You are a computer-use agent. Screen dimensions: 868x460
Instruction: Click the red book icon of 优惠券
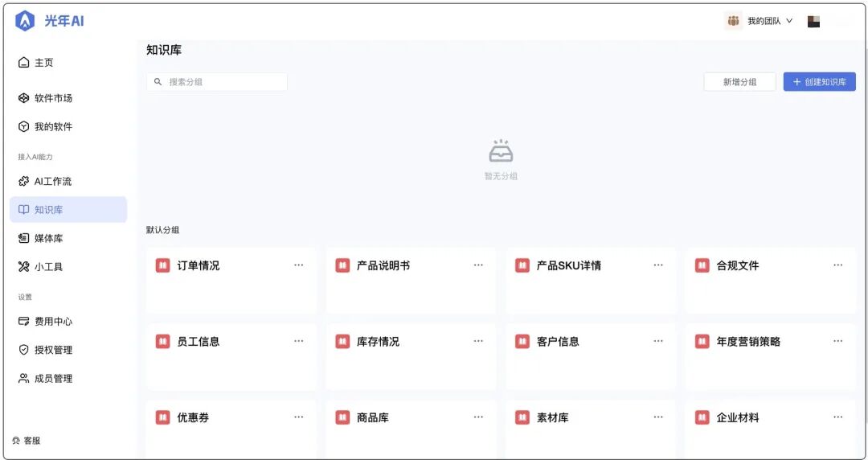pos(162,417)
